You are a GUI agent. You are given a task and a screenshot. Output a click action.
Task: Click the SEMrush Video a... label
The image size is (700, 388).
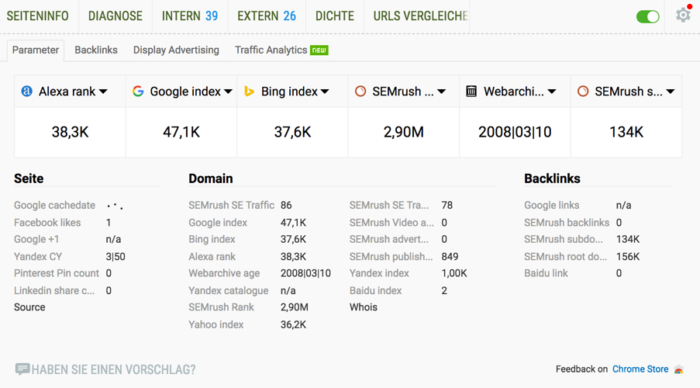[392, 222]
